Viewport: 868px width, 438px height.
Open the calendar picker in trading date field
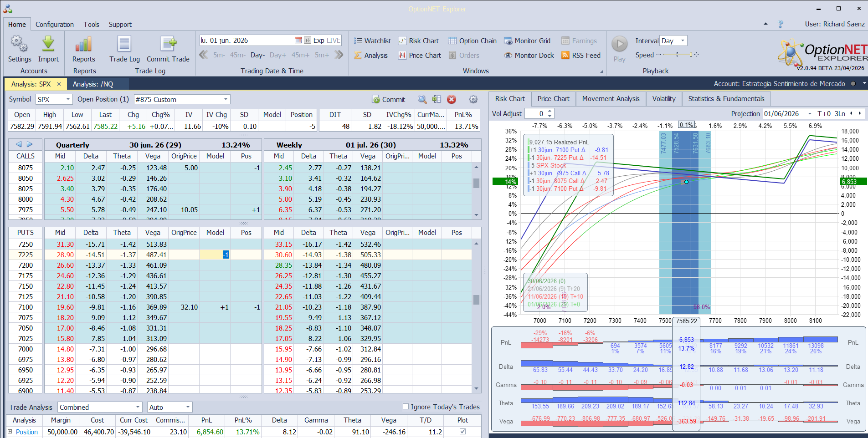[298, 40]
